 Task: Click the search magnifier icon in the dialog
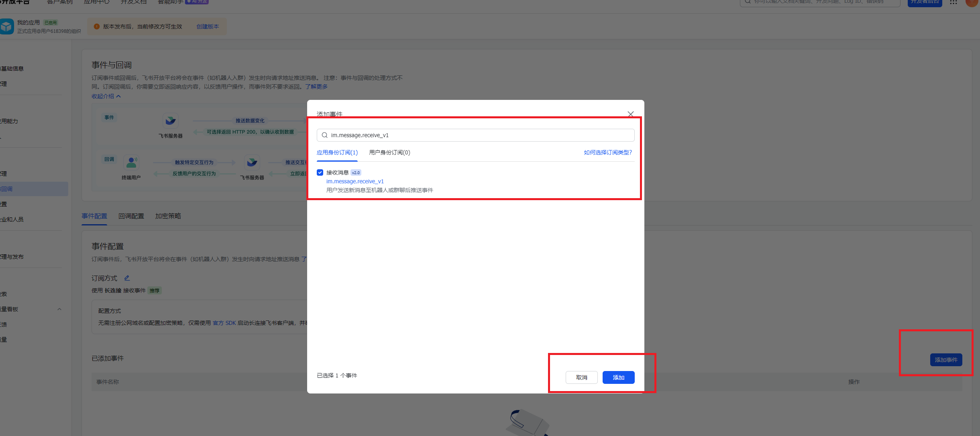(x=324, y=135)
